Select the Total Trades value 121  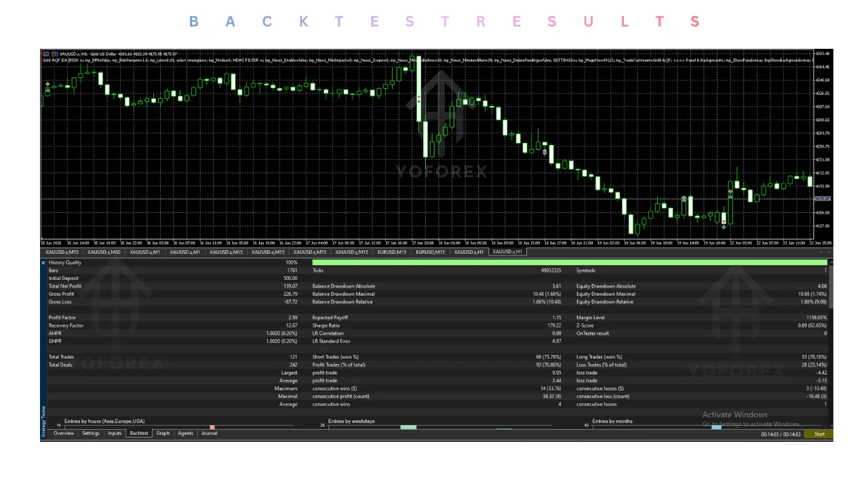click(x=293, y=357)
